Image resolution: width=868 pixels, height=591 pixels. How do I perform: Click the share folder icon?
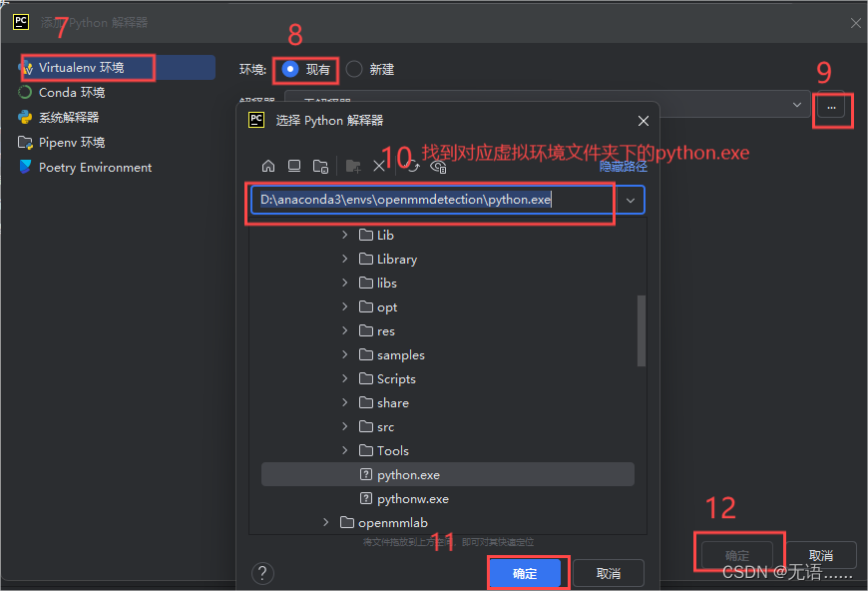click(x=366, y=402)
